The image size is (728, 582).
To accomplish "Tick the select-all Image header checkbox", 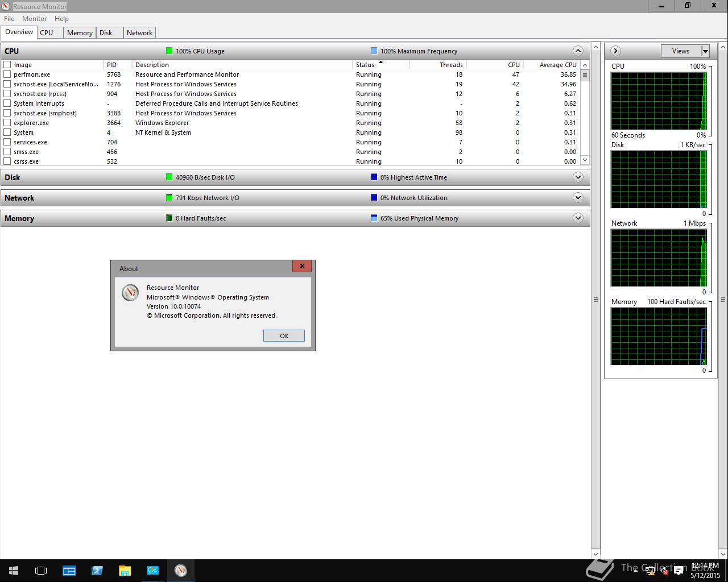I will pyautogui.click(x=7, y=65).
